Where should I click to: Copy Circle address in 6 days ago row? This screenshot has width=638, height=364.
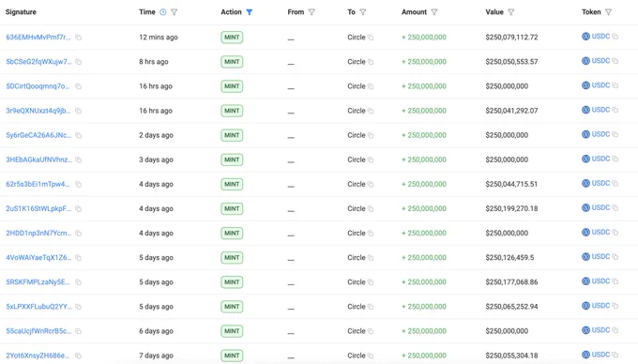tap(371, 331)
